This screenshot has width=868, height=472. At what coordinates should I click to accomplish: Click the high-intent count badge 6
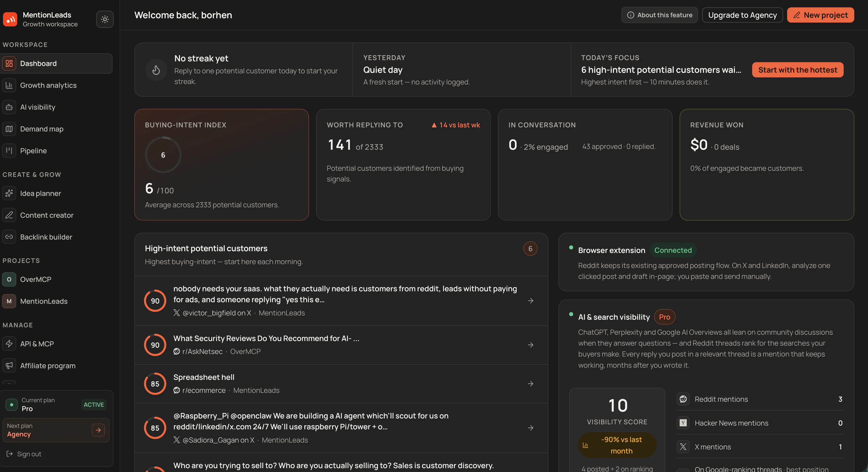[530, 249]
